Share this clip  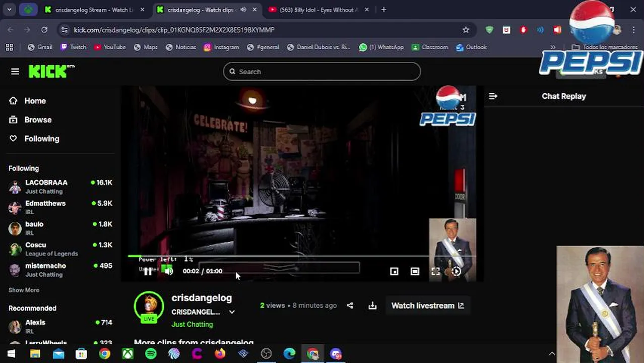pyautogui.click(x=350, y=306)
